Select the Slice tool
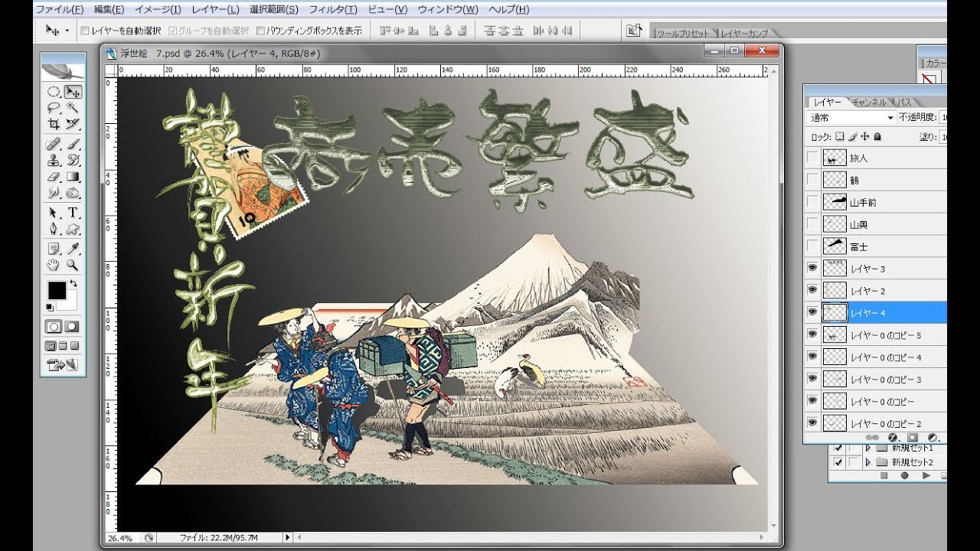This screenshot has width=980, height=551. [x=73, y=123]
